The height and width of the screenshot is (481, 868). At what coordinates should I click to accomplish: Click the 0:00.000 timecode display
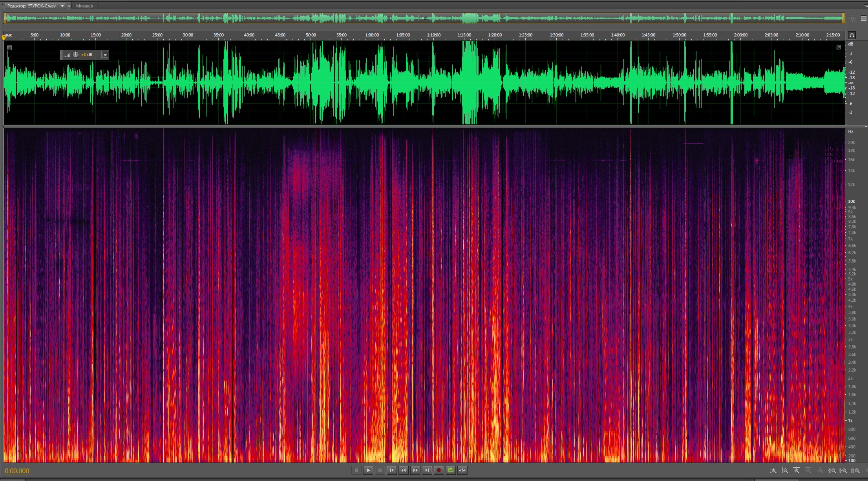click(x=17, y=471)
